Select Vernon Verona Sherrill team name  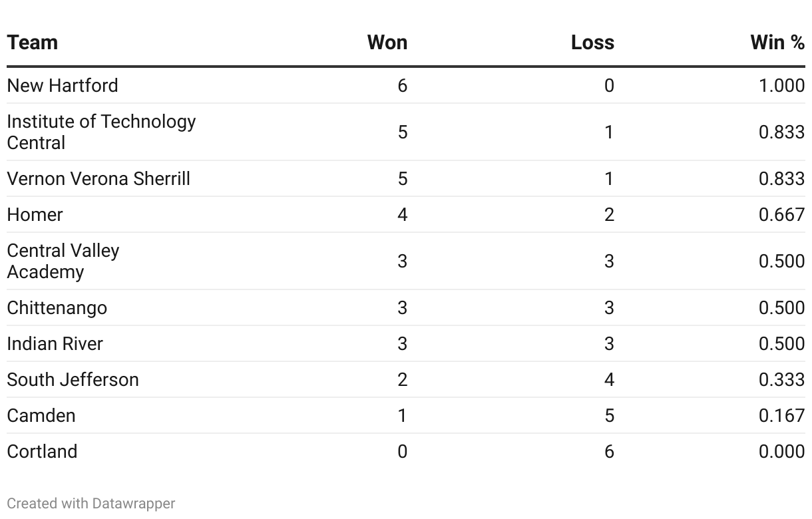[x=99, y=179]
